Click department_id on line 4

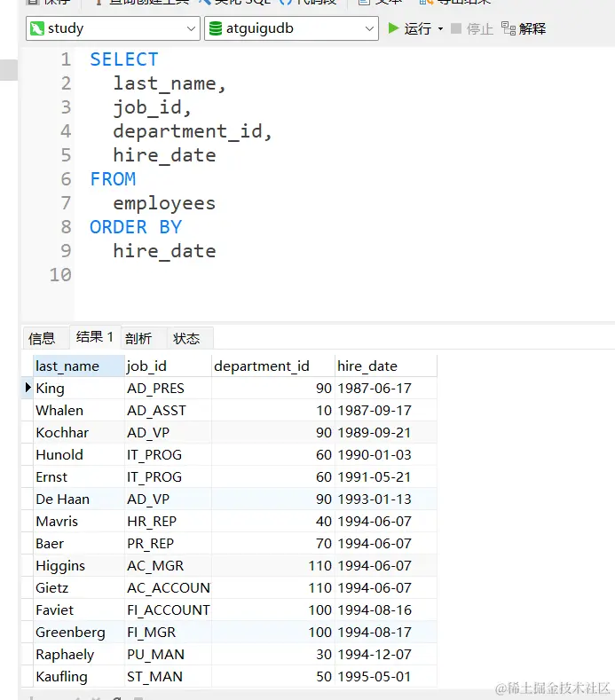[x=187, y=131]
